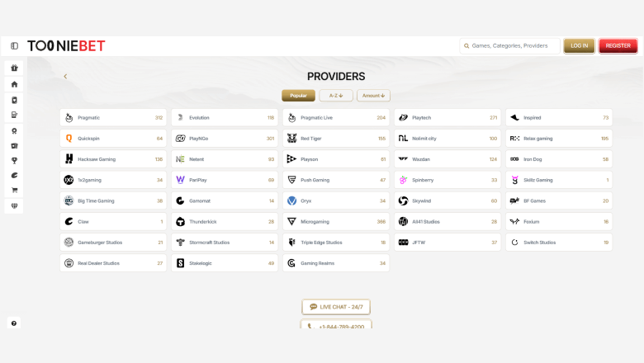
Task: Open the trophy icon in sidebar
Action: (14, 161)
